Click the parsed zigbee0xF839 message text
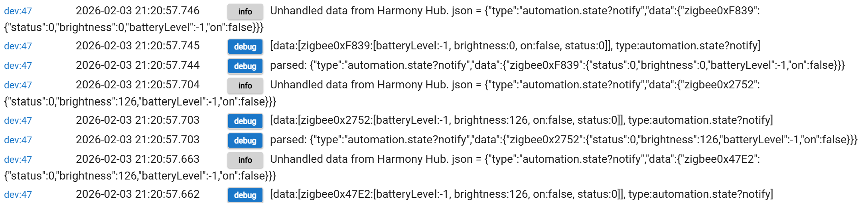Image resolution: width=868 pixels, height=203 pixels. [x=557, y=65]
